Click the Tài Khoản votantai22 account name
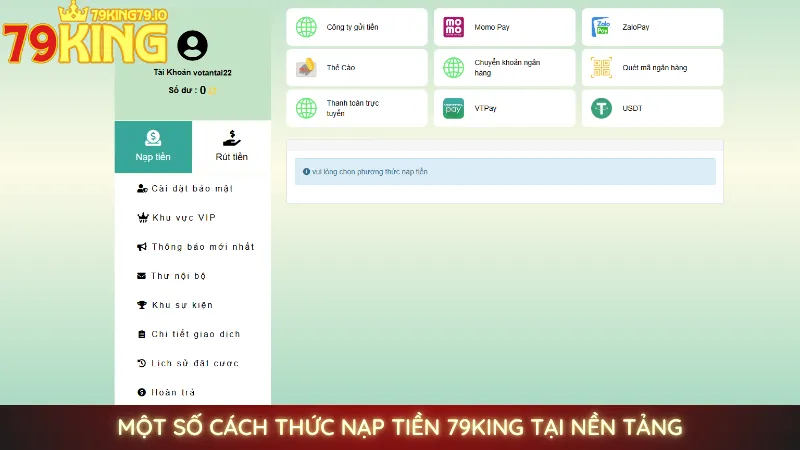 (x=192, y=72)
